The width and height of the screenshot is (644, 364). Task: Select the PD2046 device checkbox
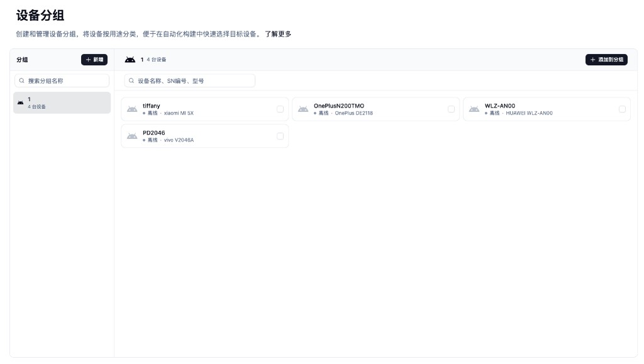tap(280, 135)
